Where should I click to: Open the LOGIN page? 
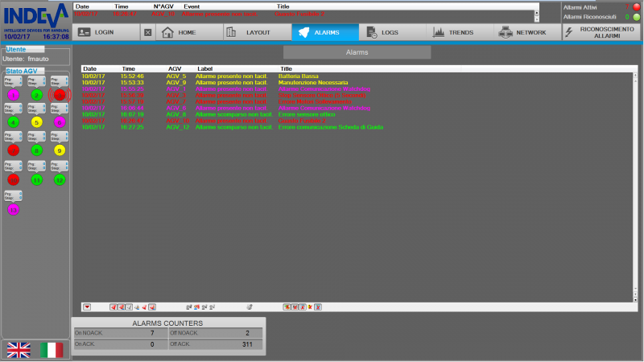[x=106, y=32]
